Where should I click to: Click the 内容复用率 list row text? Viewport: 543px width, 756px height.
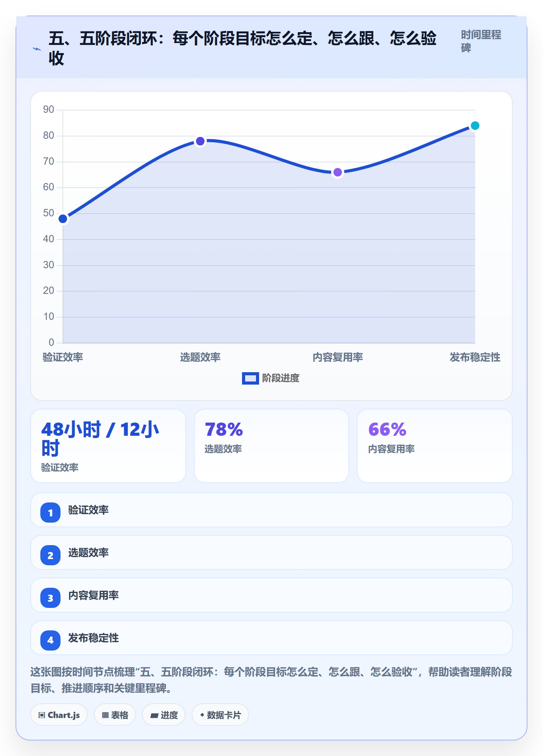tap(93, 595)
